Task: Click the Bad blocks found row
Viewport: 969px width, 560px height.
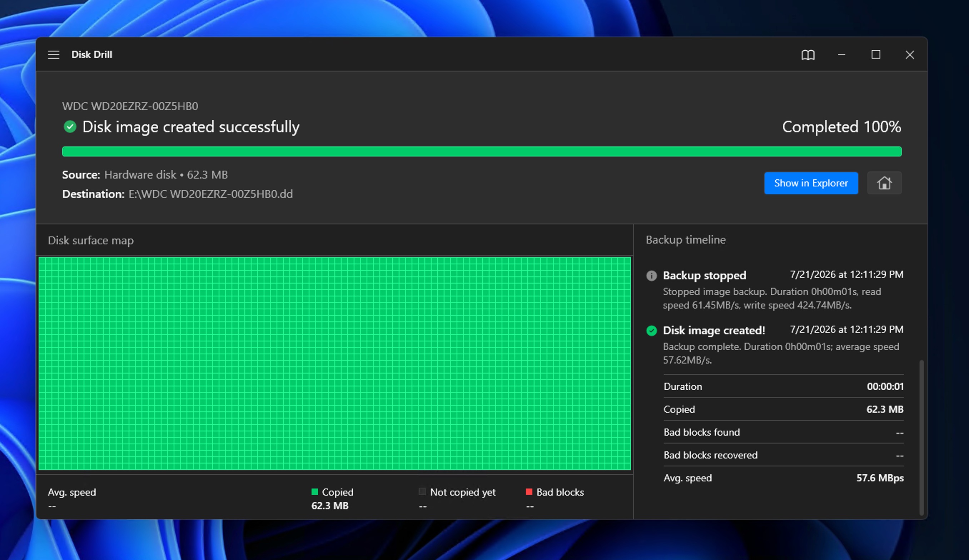Action: coord(784,432)
